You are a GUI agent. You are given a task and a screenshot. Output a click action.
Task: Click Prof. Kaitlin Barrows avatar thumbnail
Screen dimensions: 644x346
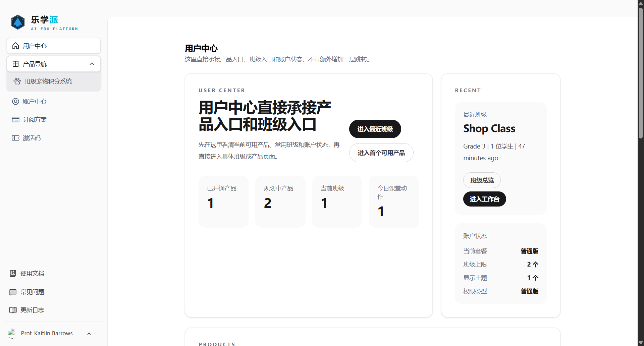[12, 333]
